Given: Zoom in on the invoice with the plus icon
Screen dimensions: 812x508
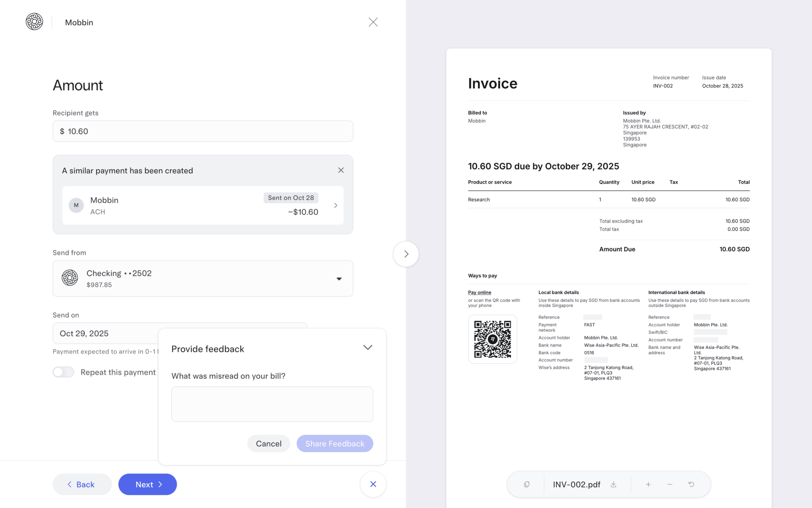Looking at the screenshot, I should pos(648,484).
